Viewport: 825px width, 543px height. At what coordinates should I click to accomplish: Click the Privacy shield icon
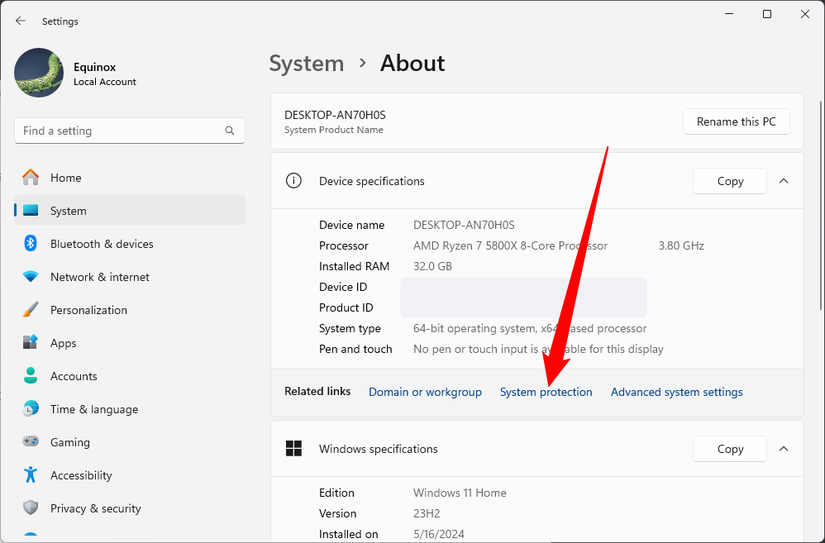[31, 508]
